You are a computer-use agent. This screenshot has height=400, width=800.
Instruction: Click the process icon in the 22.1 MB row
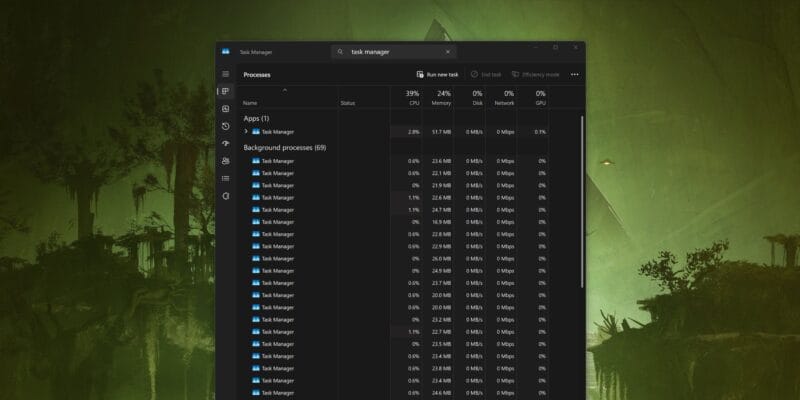(256, 173)
